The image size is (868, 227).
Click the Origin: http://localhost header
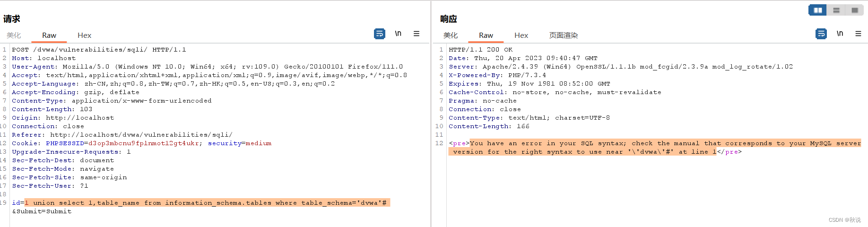pyautogui.click(x=63, y=118)
